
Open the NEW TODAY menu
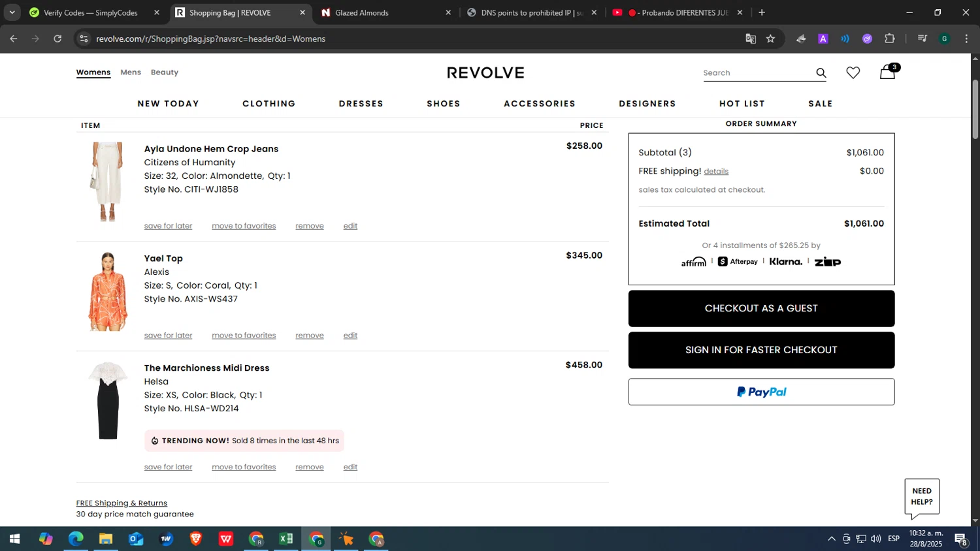point(169,104)
